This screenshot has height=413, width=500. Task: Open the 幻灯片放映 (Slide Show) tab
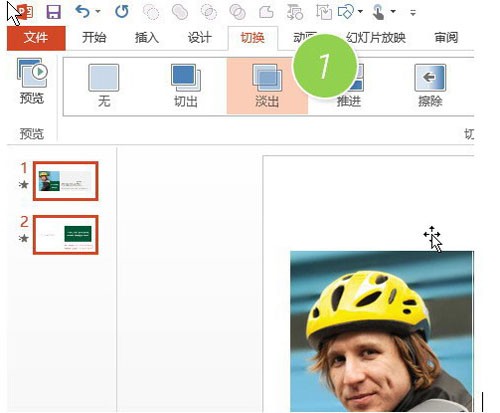click(376, 38)
